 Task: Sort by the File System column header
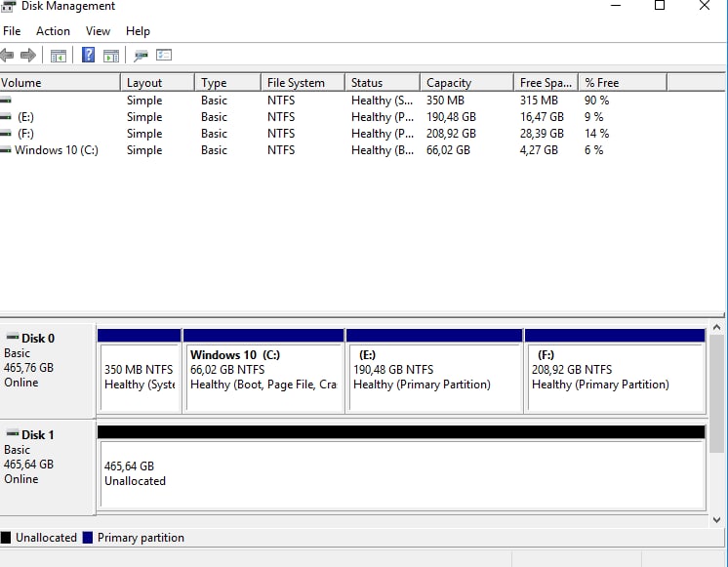tap(303, 83)
